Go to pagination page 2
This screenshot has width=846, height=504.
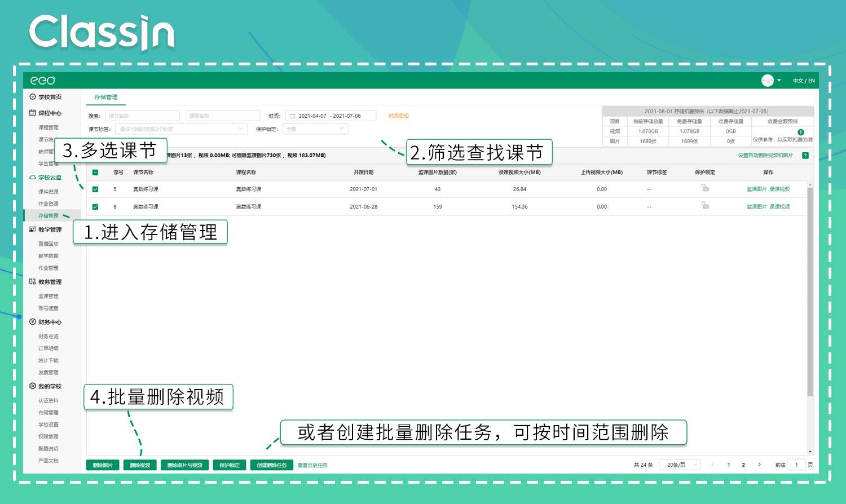(743, 465)
